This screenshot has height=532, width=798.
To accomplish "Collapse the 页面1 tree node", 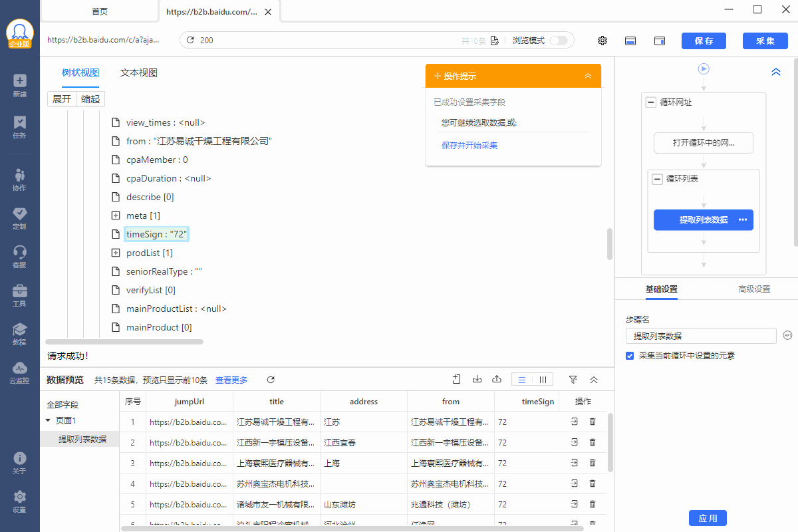I will coord(48,420).
